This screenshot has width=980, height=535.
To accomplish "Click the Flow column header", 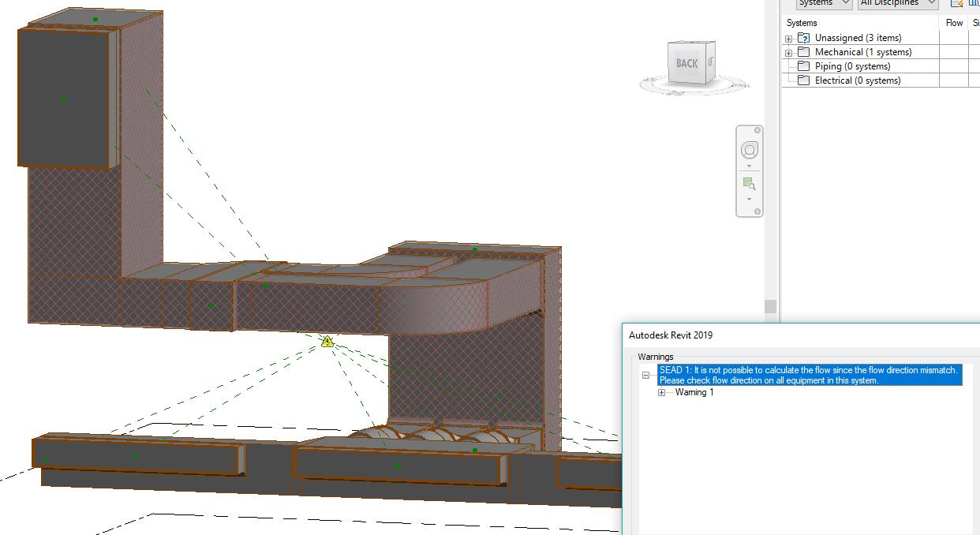I will pos(954,23).
